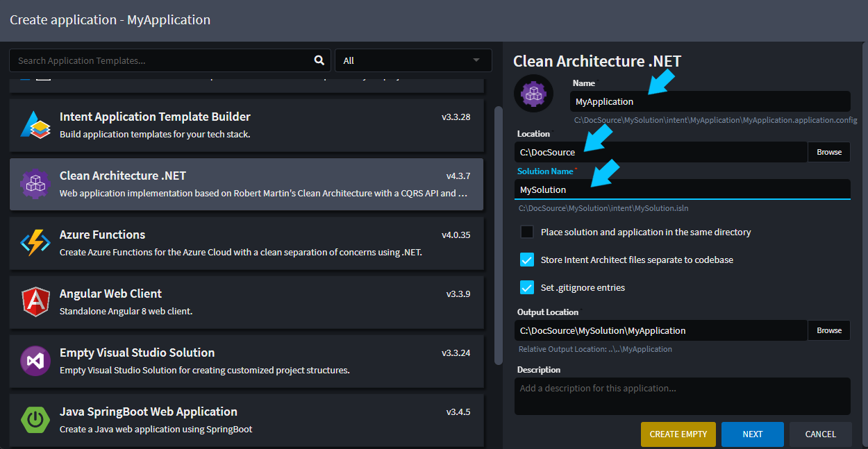The image size is (868, 449).
Task: Click the CANCEL button
Action: tap(821, 434)
